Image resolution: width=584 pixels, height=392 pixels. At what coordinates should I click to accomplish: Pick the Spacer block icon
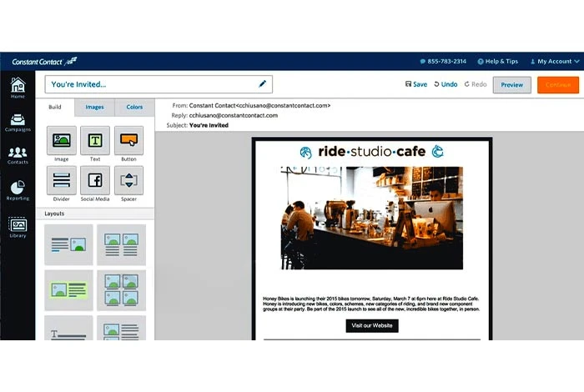click(x=128, y=180)
